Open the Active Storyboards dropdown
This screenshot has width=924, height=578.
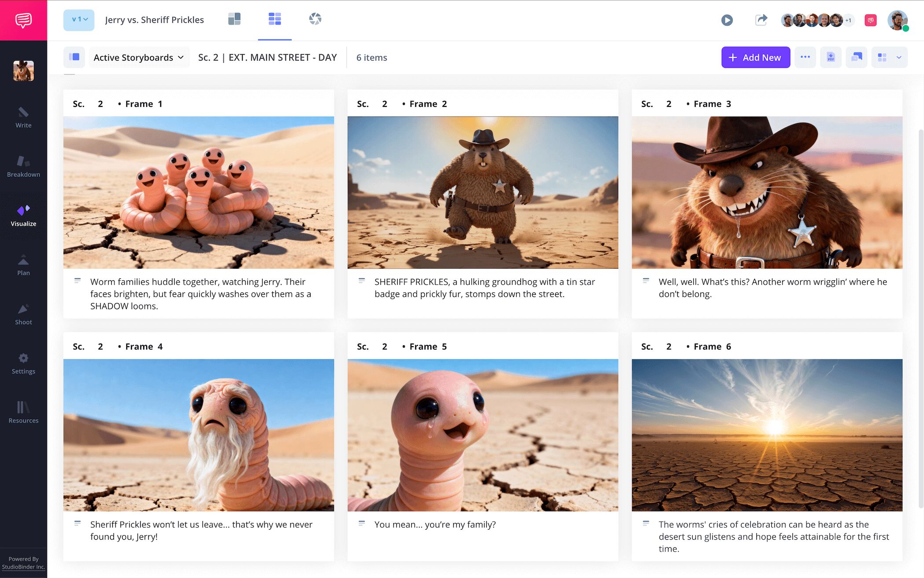(139, 58)
